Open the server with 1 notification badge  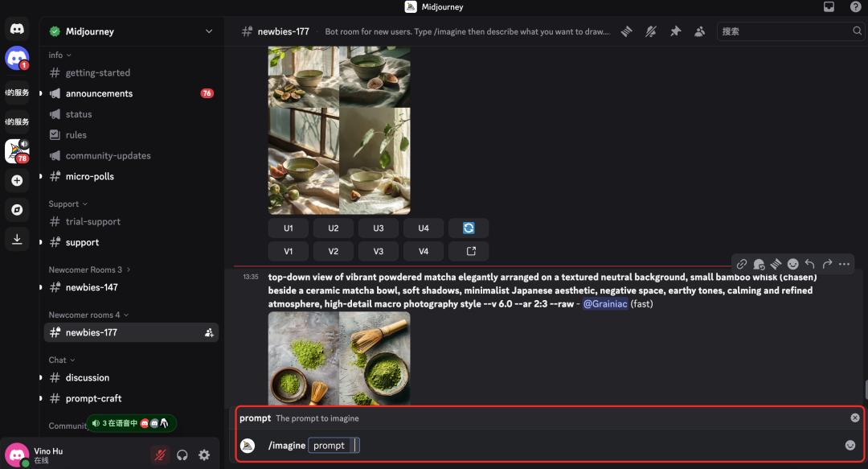pos(17,58)
